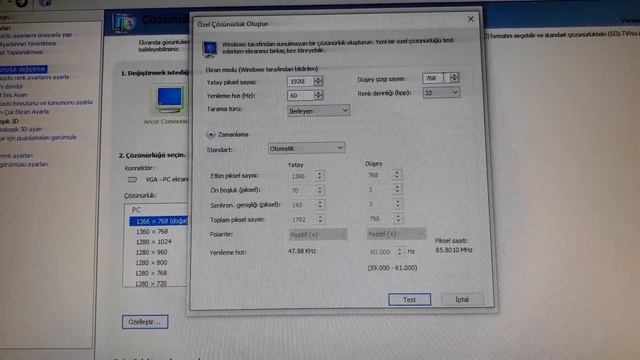This screenshot has width=640, height=360.
Task: Click the Test button
Action: [x=409, y=299]
